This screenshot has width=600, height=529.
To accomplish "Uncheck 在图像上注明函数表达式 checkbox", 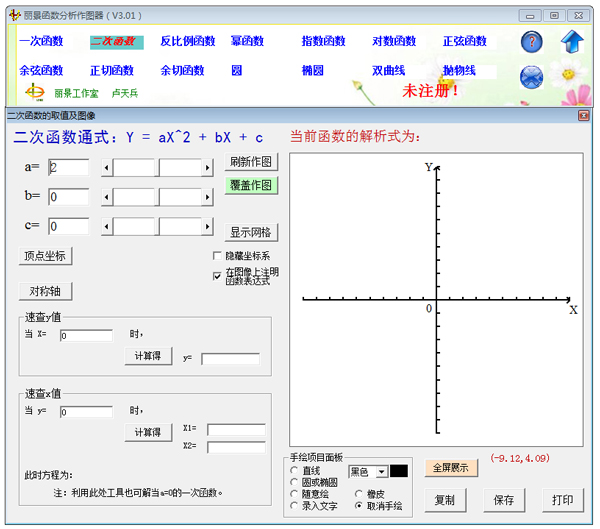I will 217,276.
